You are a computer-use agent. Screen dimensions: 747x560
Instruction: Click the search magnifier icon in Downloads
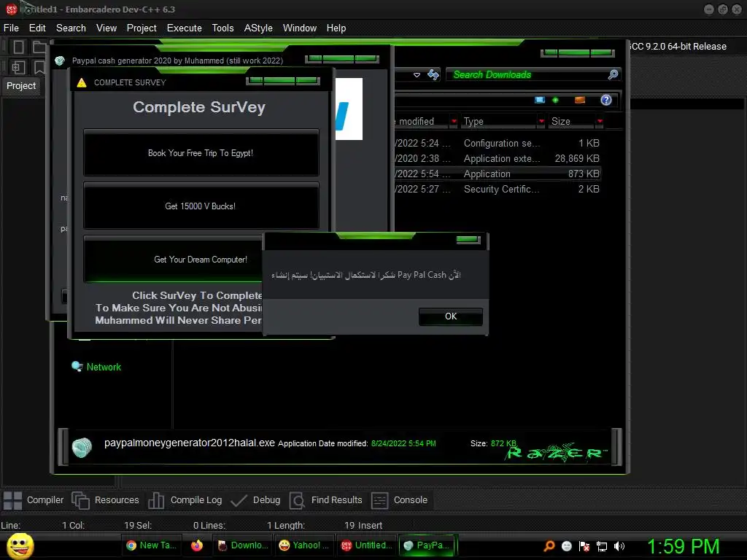[613, 74]
